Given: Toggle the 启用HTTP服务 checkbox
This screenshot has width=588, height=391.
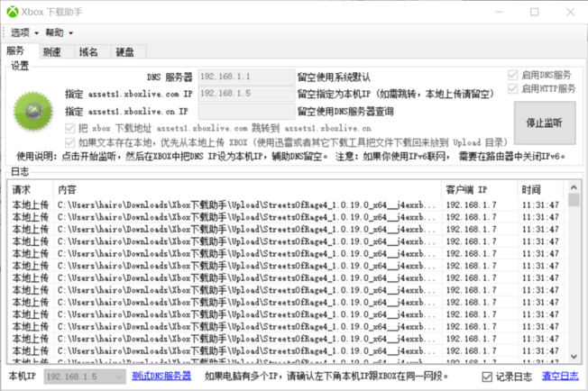Looking at the screenshot, I should point(512,88).
